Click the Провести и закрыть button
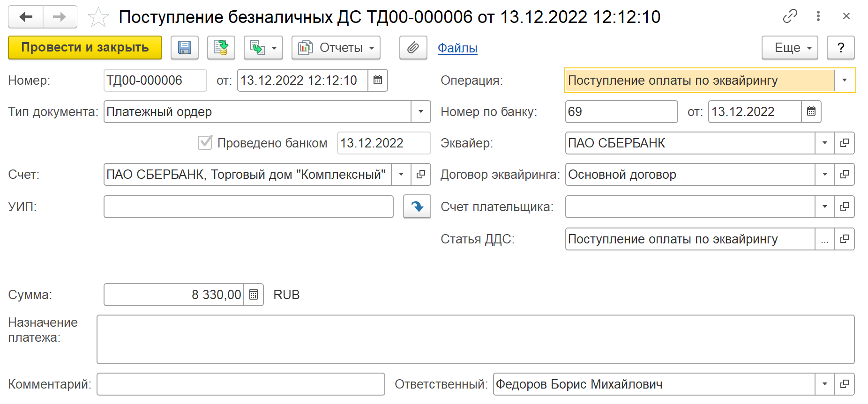868x404 pixels. tap(85, 48)
